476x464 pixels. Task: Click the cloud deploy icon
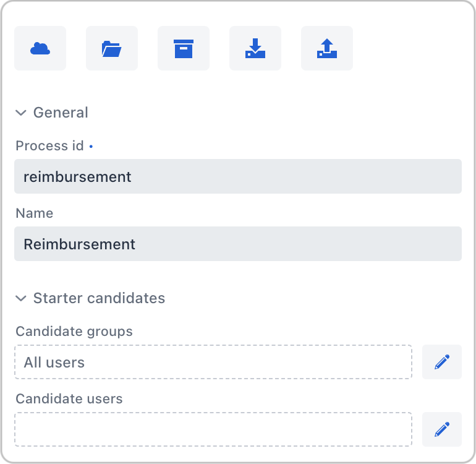click(x=40, y=48)
